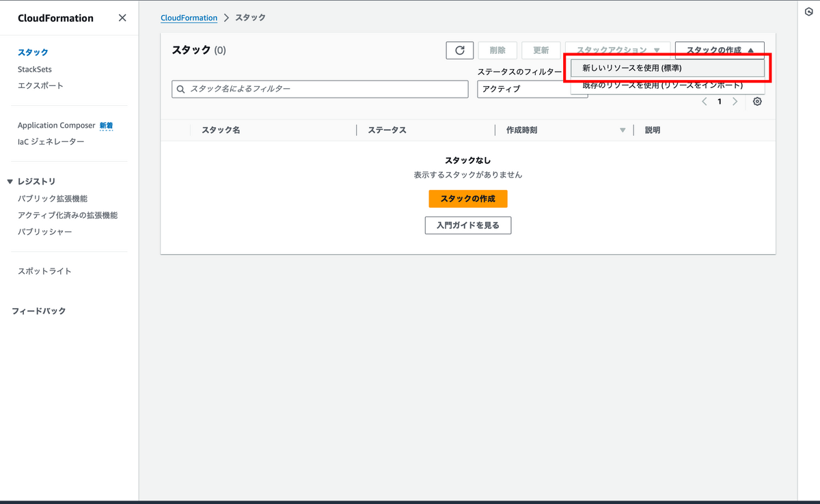Open フィードバック in sidebar
Screen dimensions: 820x504
(39, 311)
